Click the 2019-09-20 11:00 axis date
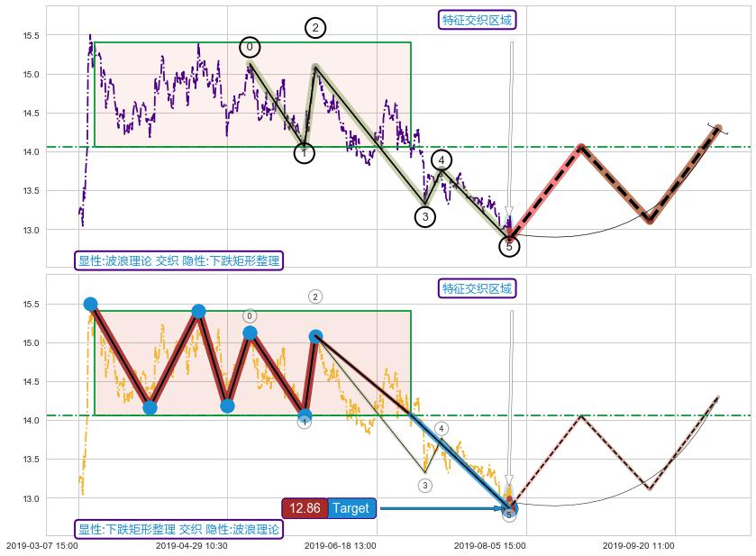Viewport: 756px width, 556px height. coord(638,546)
